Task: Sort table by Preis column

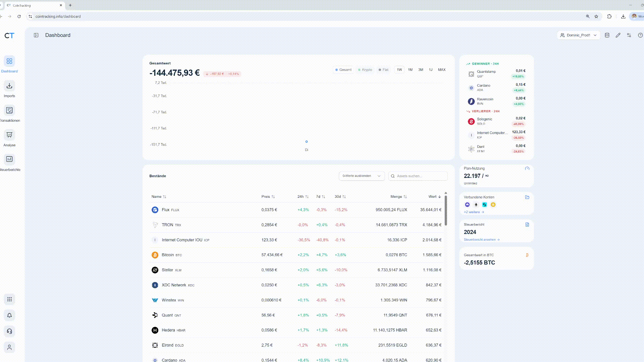Action: click(268, 197)
